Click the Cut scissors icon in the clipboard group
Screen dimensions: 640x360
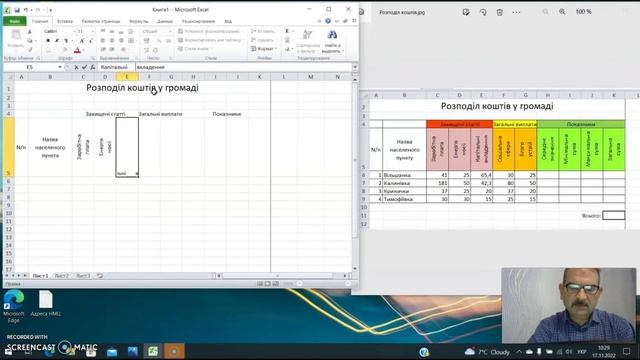pos(30,32)
